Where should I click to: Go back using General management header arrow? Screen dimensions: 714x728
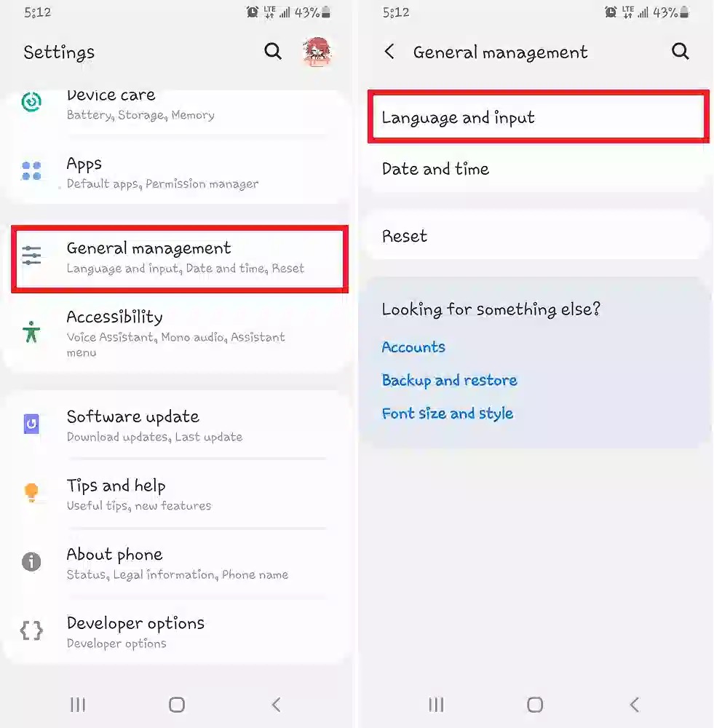(389, 52)
